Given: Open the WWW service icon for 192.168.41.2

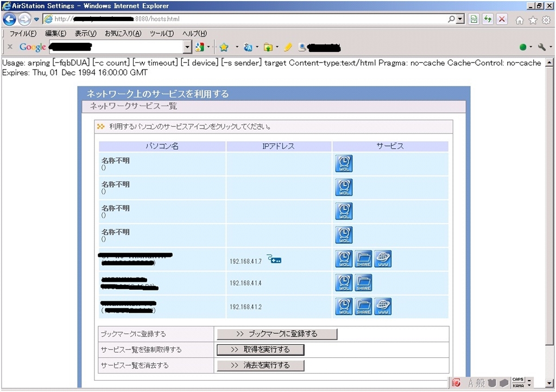Looking at the screenshot, I should 383,306.
